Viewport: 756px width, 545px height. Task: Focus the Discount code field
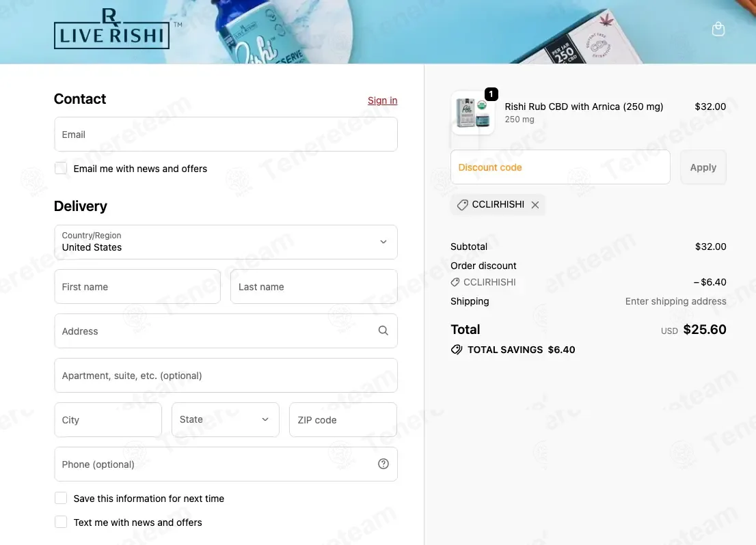[x=561, y=167]
